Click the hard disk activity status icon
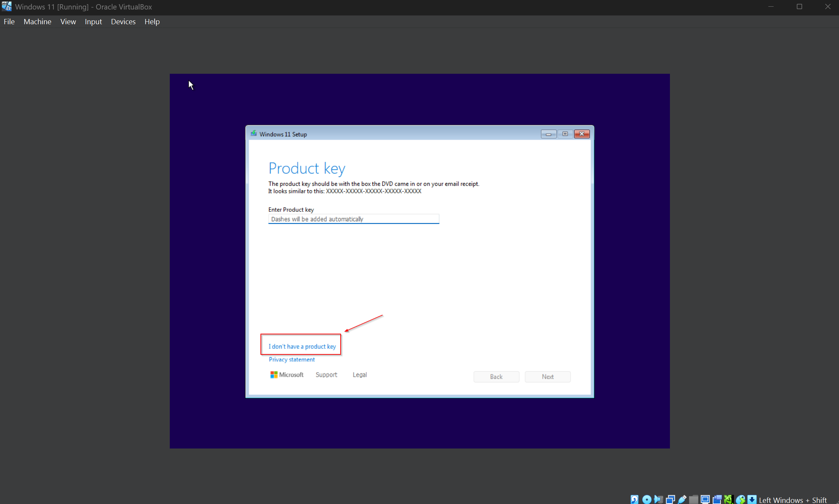The width and height of the screenshot is (839, 504). [634, 499]
